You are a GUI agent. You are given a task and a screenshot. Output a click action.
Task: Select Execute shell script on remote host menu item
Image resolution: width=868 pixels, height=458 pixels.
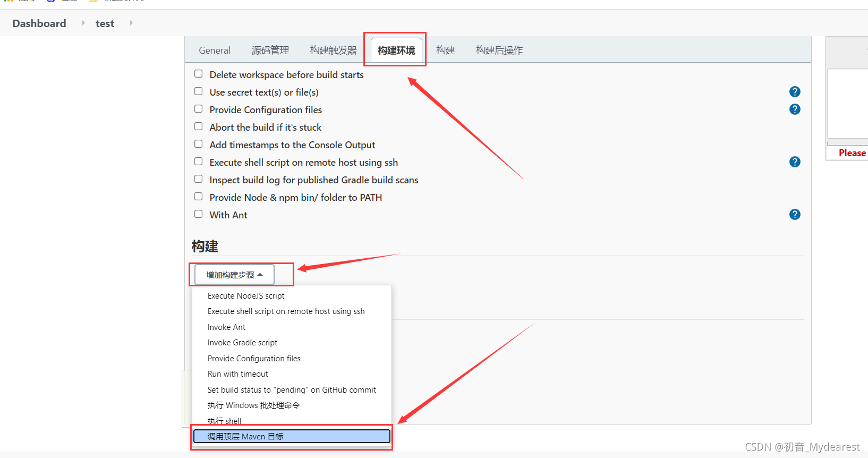[292, 311]
